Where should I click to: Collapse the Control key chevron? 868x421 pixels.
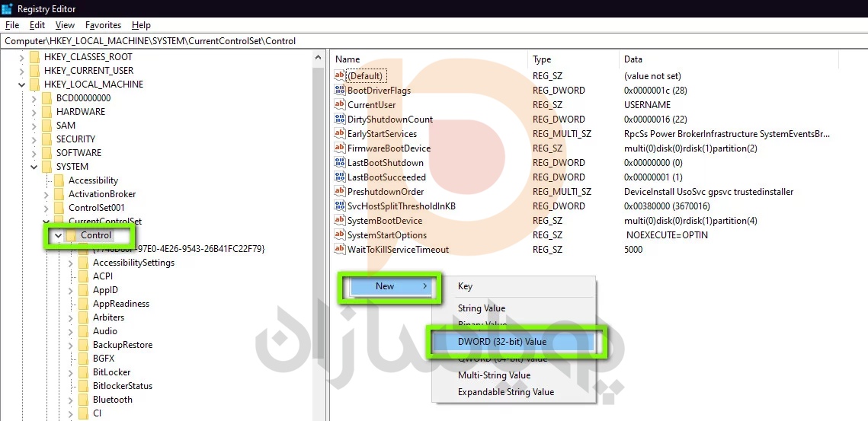click(x=59, y=236)
